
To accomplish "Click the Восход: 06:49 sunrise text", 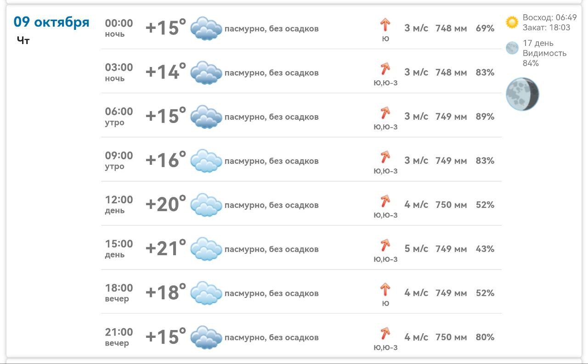I will click(549, 18).
